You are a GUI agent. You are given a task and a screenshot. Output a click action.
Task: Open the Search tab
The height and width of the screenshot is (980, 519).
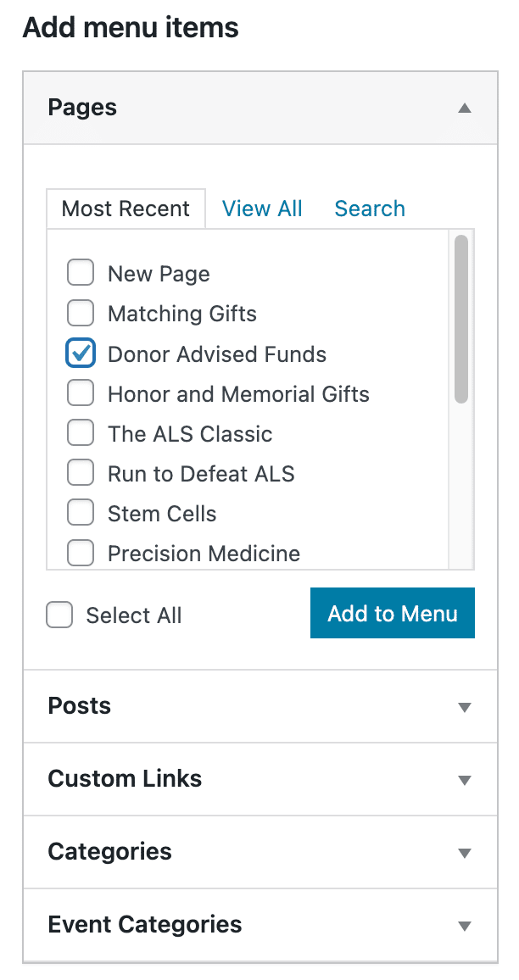[x=370, y=209]
